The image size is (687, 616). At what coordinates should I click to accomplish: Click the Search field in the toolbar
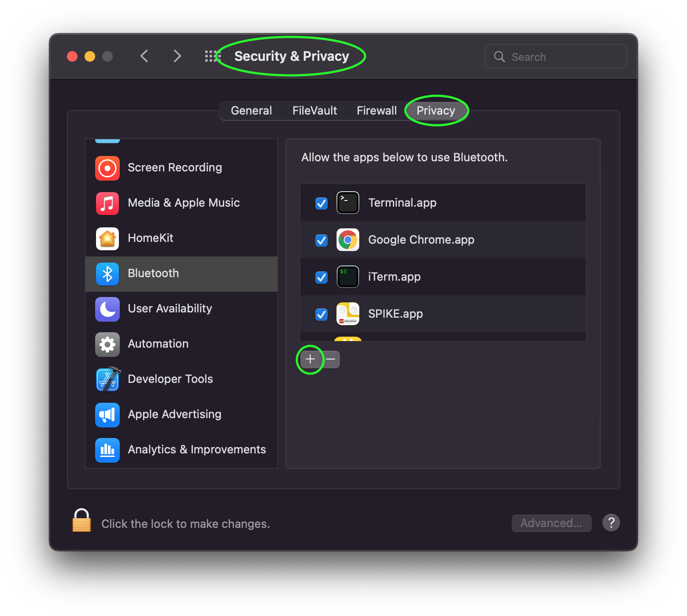pos(555,57)
